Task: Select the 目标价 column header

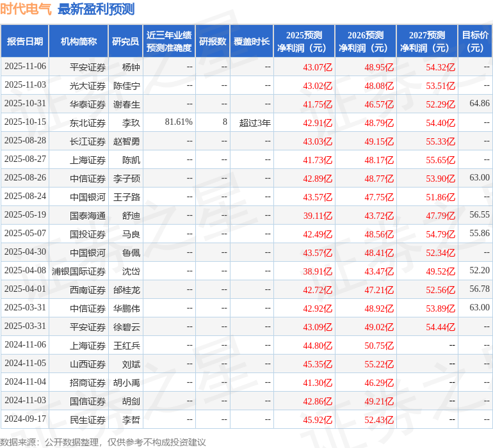Action: click(x=475, y=42)
